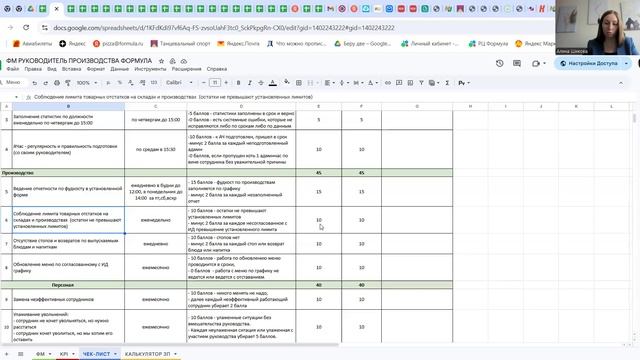Format selection as percent
640x360 pixels.
point(120,83)
